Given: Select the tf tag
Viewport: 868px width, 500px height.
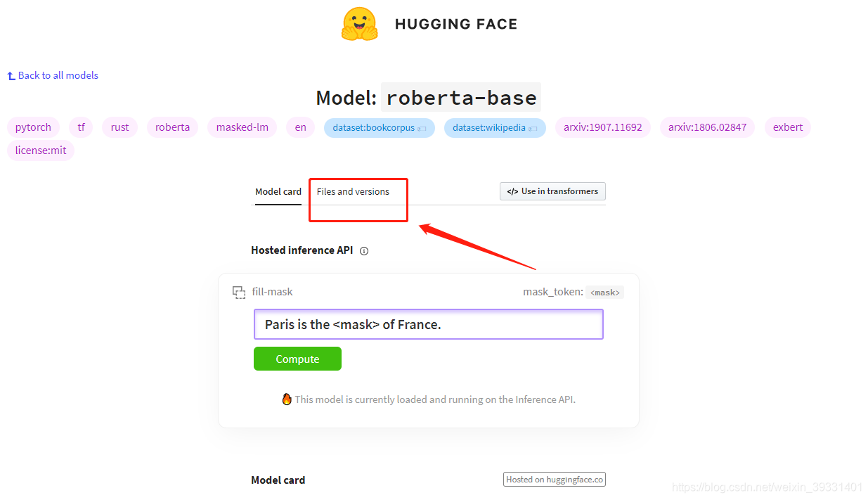Looking at the screenshot, I should coord(81,127).
